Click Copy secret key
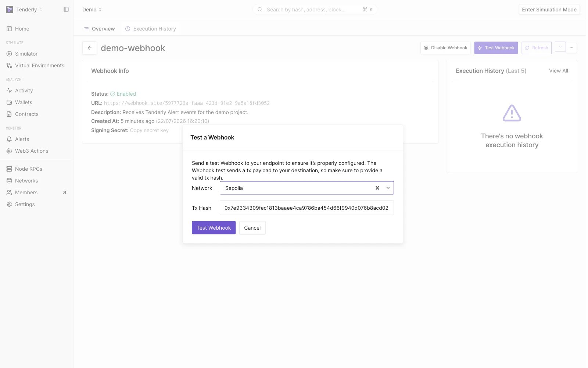The width and height of the screenshot is (588, 368). tap(149, 130)
